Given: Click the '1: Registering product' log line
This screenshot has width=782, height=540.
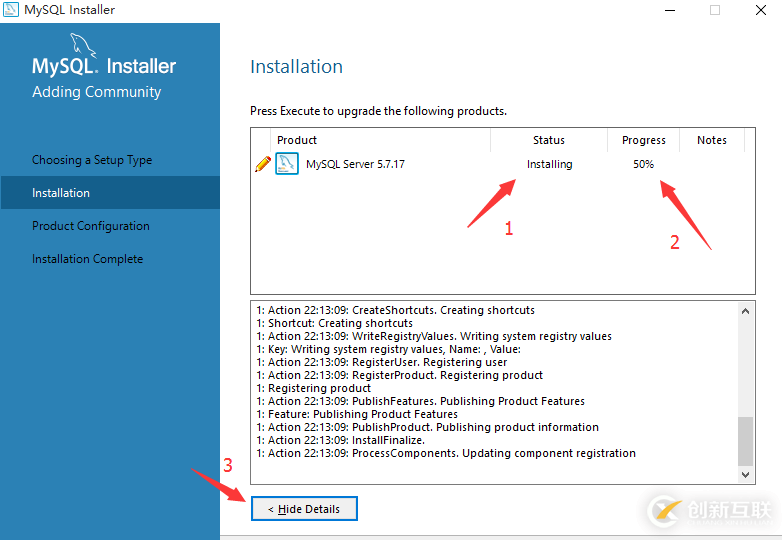Looking at the screenshot, I should point(314,388).
